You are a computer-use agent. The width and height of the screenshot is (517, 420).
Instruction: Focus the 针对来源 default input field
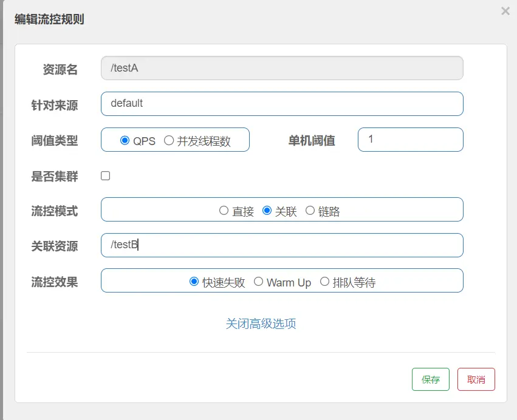tap(282, 104)
